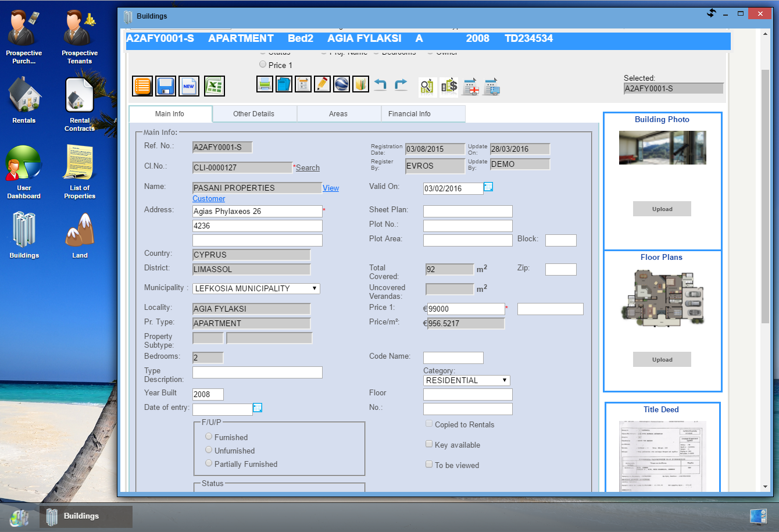Click Upload under Floor Plans

pos(662,359)
